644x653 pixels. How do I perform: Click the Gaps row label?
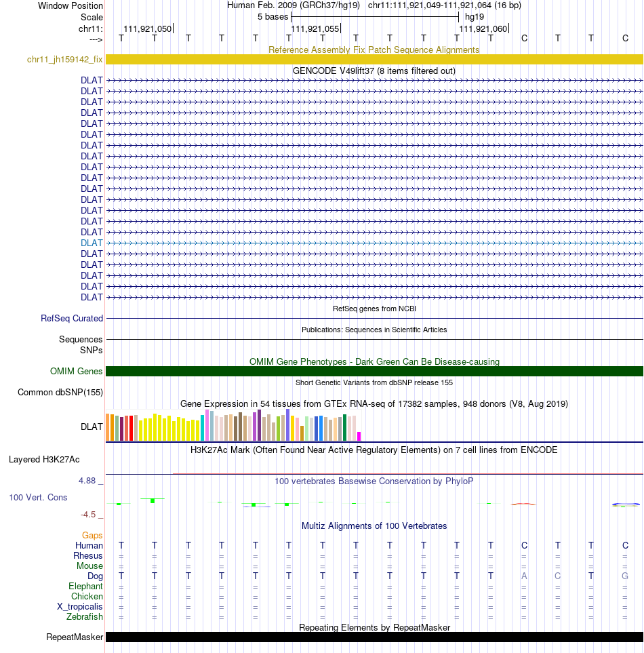[x=92, y=535]
